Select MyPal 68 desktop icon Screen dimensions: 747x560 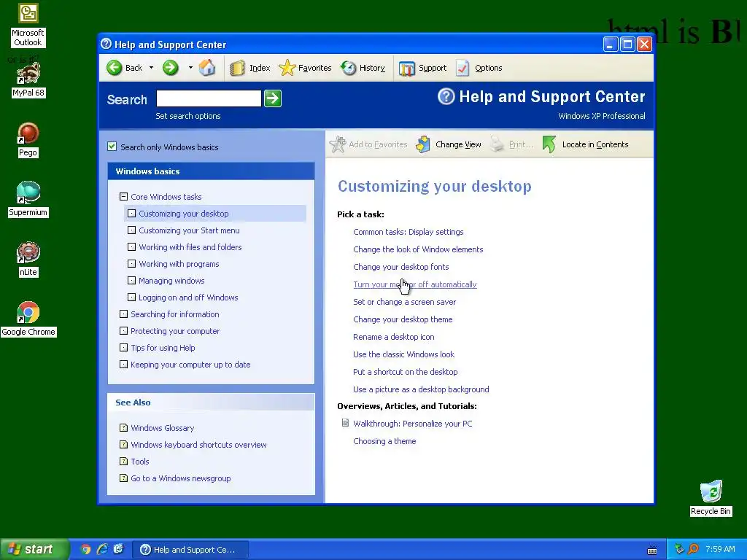(x=28, y=79)
